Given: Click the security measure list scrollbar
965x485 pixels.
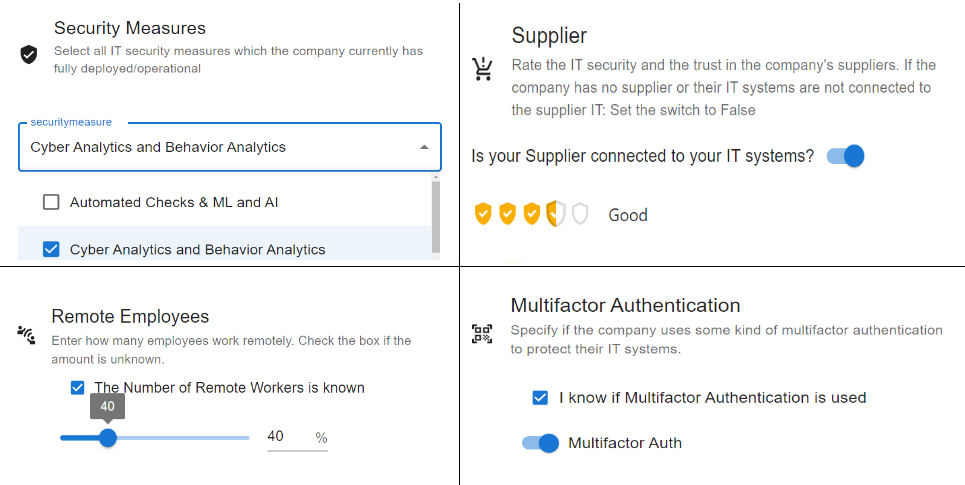Looking at the screenshot, I should coord(436,215).
